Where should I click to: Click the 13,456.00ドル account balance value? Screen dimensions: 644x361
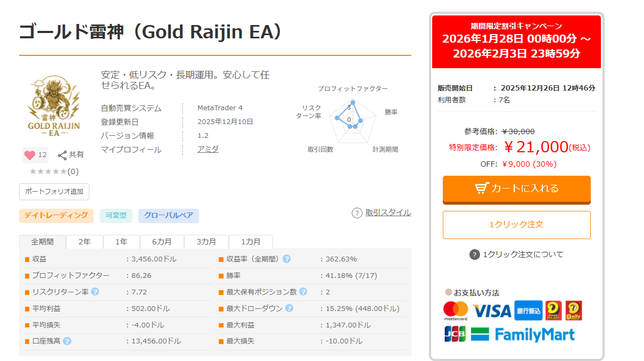[x=155, y=341]
